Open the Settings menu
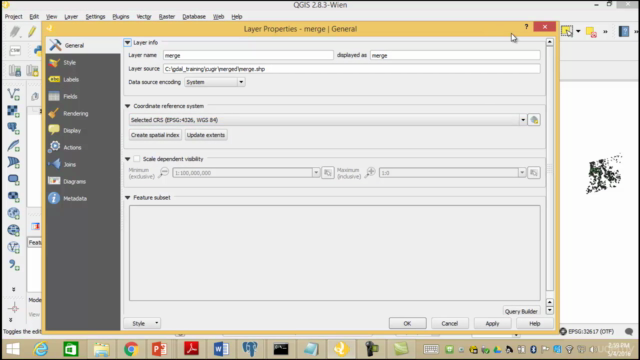The width and height of the screenshot is (640, 360). pyautogui.click(x=95, y=17)
